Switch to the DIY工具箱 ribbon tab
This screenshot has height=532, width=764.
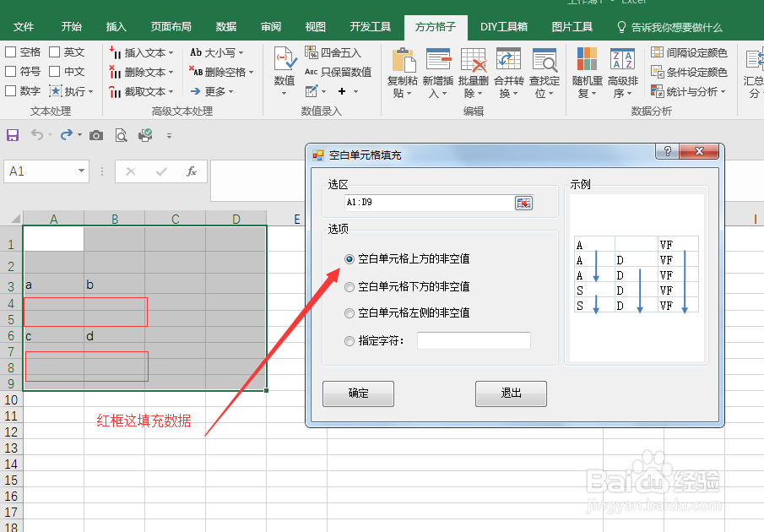[504, 26]
